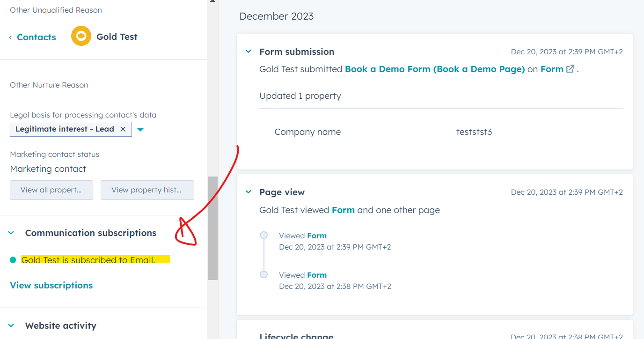The width and height of the screenshot is (644, 339).
Task: Click the View all properties button
Action: click(51, 190)
